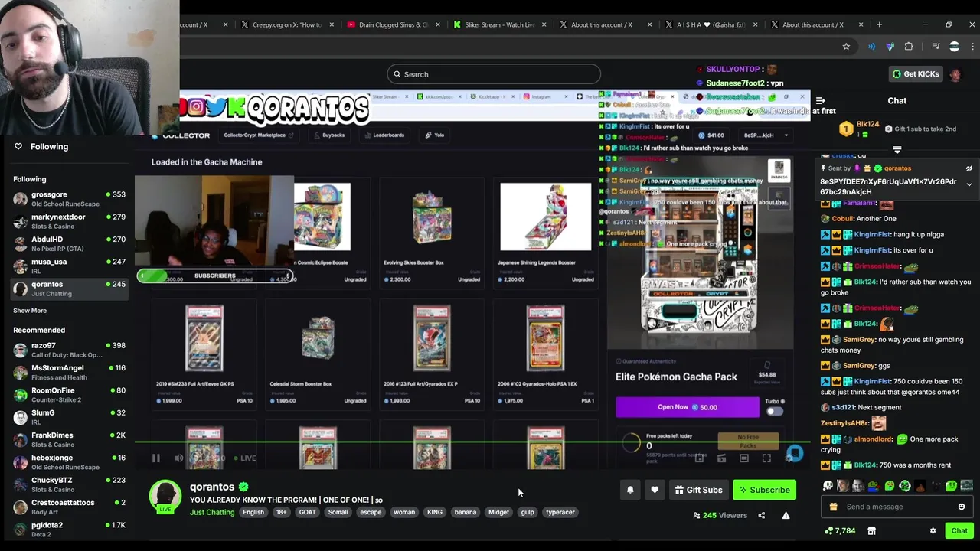The image size is (980, 551).
Task: Open Chrome three-dot menu
Action: pyautogui.click(x=973, y=47)
